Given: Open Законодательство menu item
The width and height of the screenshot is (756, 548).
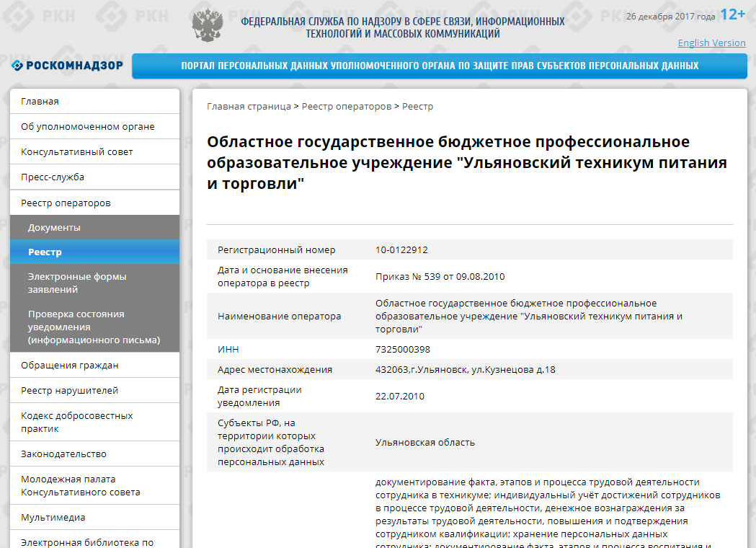Looking at the screenshot, I should click(63, 454).
